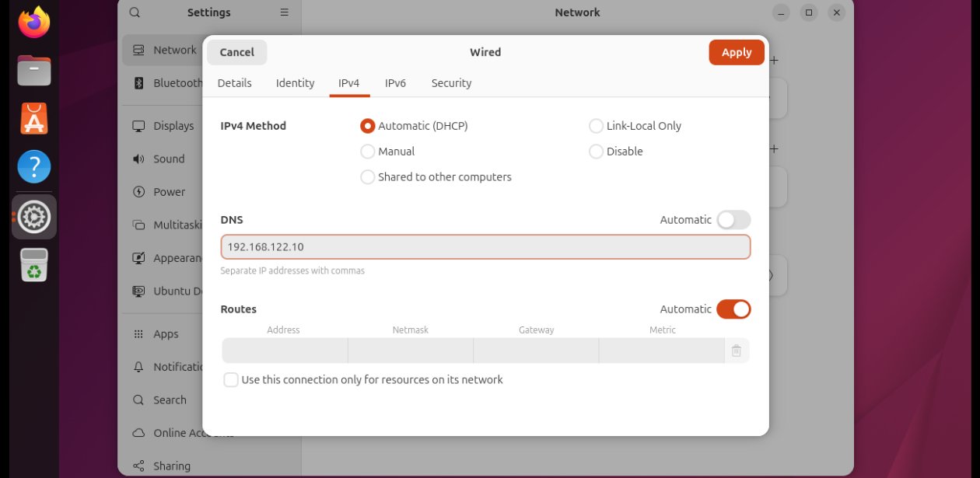Open the Help dock icon

(x=34, y=166)
